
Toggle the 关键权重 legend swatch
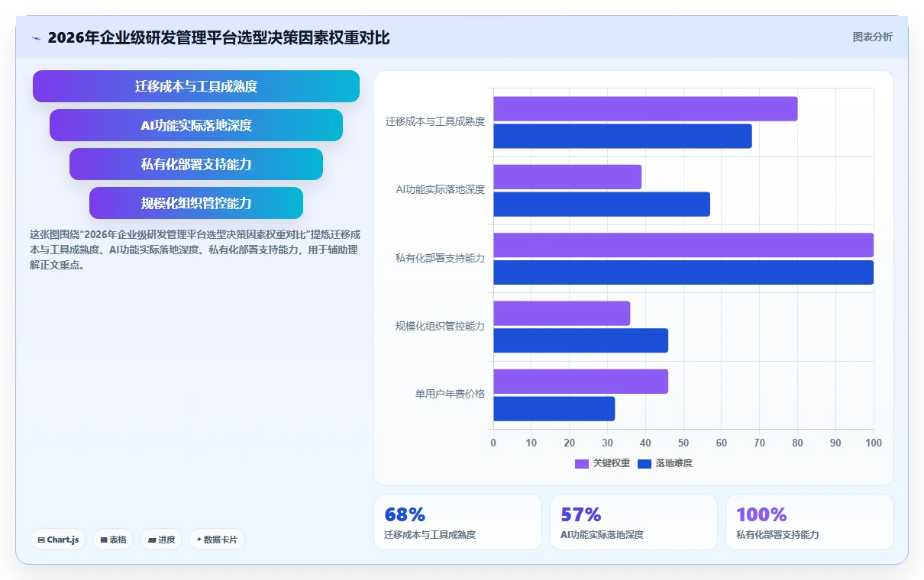(x=582, y=463)
